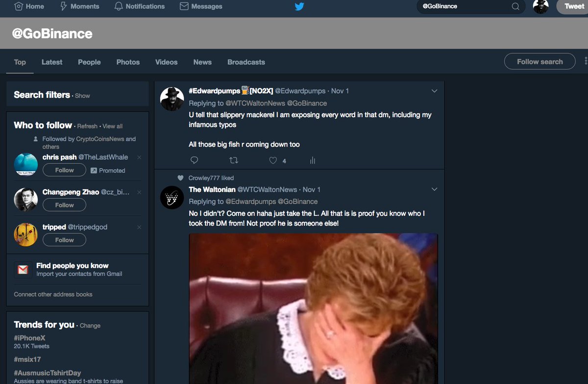Open tripped @trippedgod name
Viewport: 588px width, 384px height.
(75, 227)
